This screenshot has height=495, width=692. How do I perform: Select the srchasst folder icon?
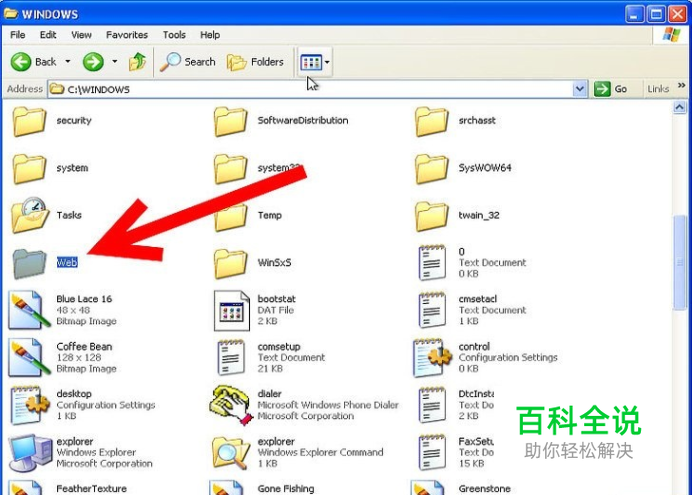click(x=431, y=121)
